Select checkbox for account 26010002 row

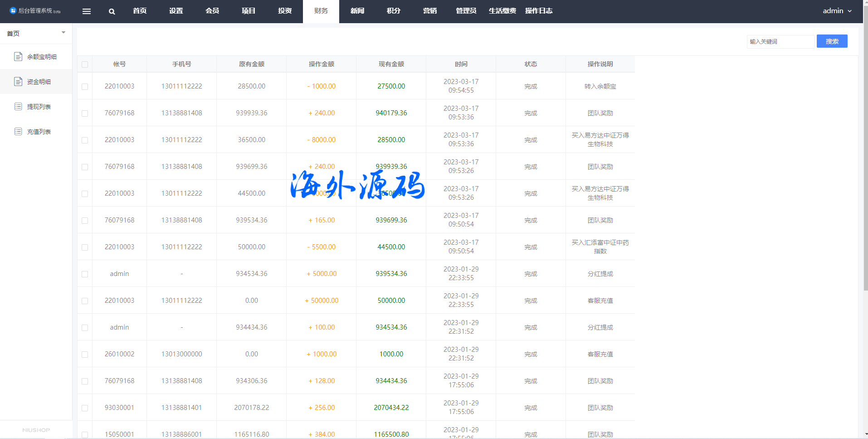pyautogui.click(x=85, y=355)
